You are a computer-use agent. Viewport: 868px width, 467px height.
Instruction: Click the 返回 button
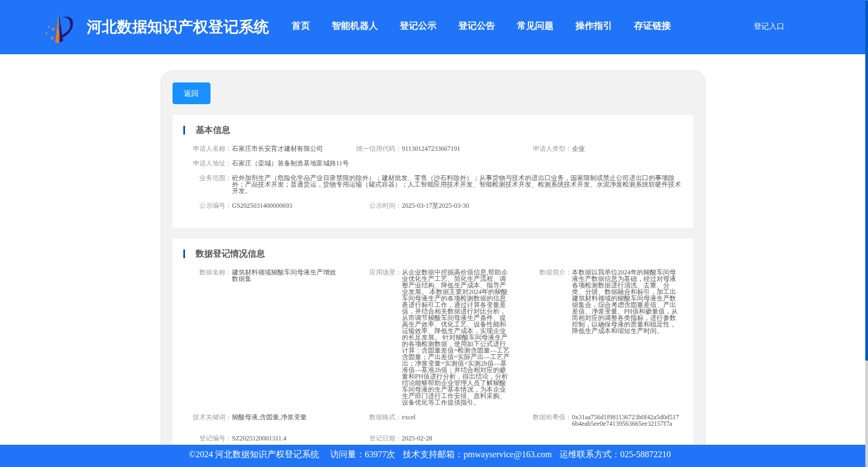click(192, 93)
